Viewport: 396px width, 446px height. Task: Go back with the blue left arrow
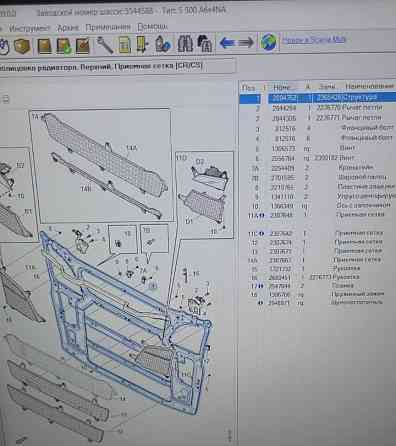[x=227, y=42]
